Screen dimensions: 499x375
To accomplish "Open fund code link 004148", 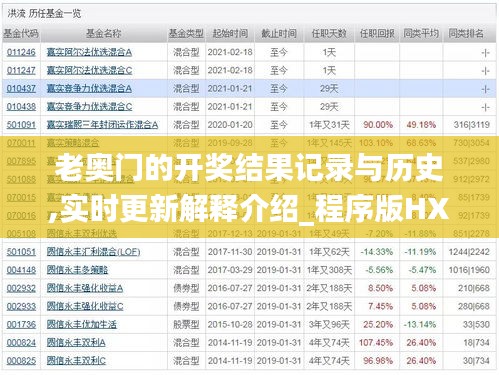I will pos(21,270).
